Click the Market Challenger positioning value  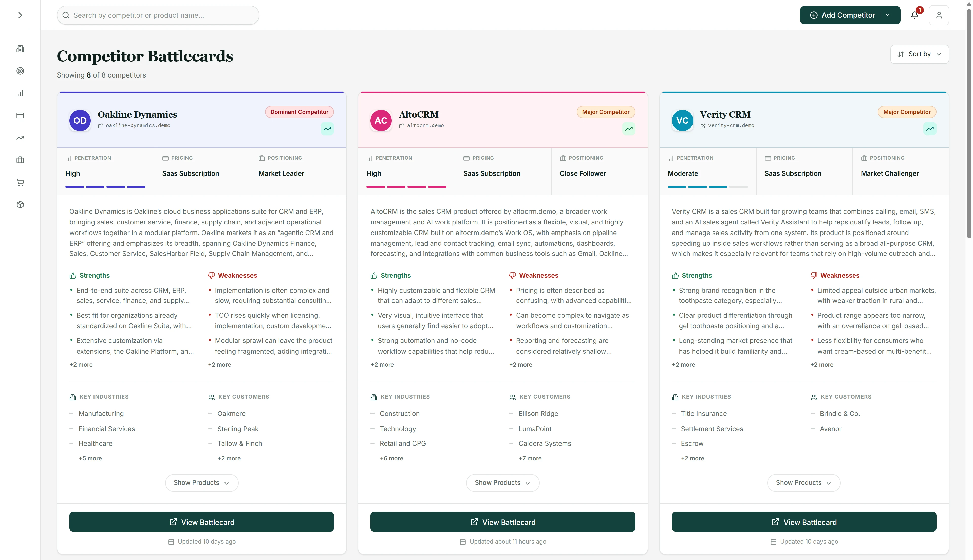890,173
